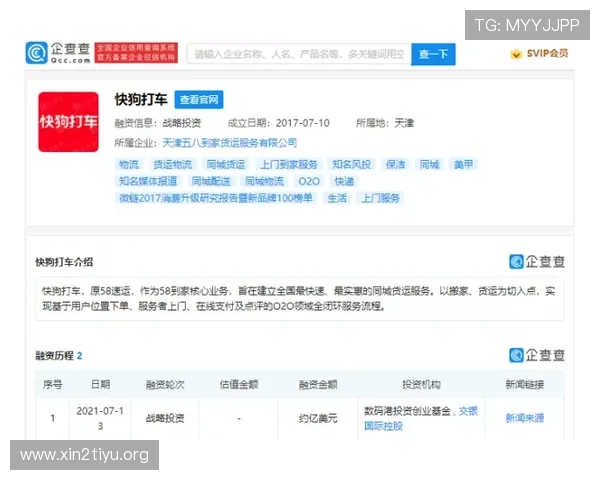
Task: Select the 同城货运 tag
Action: coord(226,165)
